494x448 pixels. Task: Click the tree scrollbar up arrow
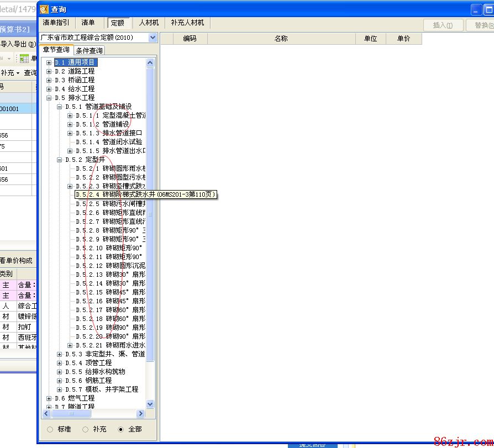coord(150,63)
